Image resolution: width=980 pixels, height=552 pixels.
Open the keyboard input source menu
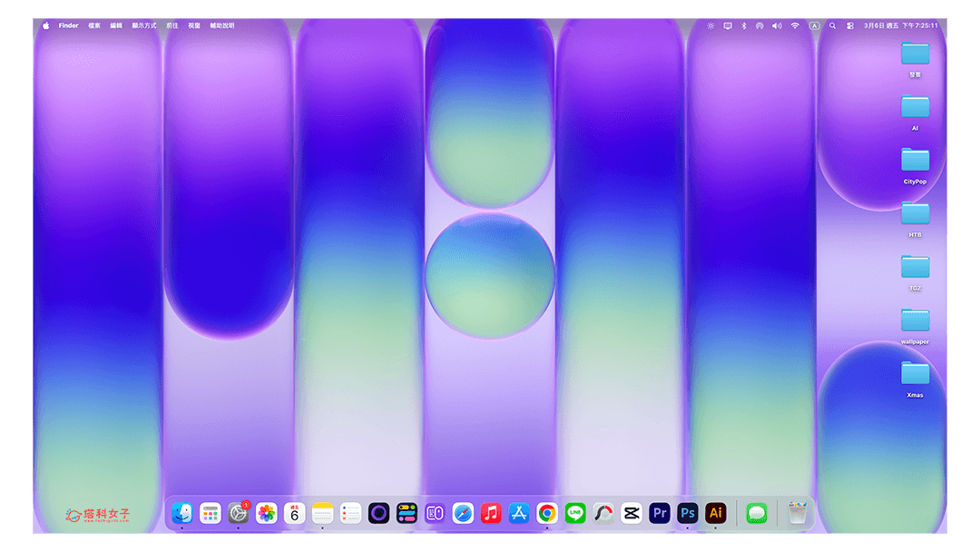pyautogui.click(x=815, y=25)
